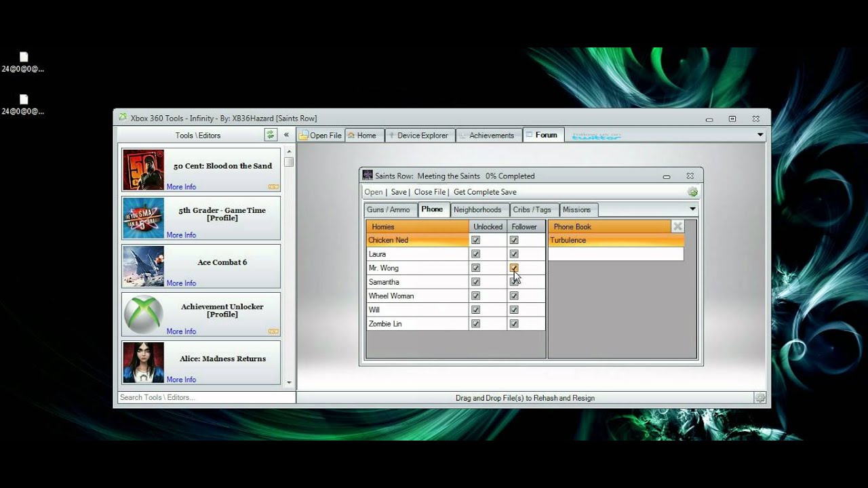The image size is (868, 488).
Task: Click the 5th Grader game thumbnail
Action: pyautogui.click(x=143, y=218)
